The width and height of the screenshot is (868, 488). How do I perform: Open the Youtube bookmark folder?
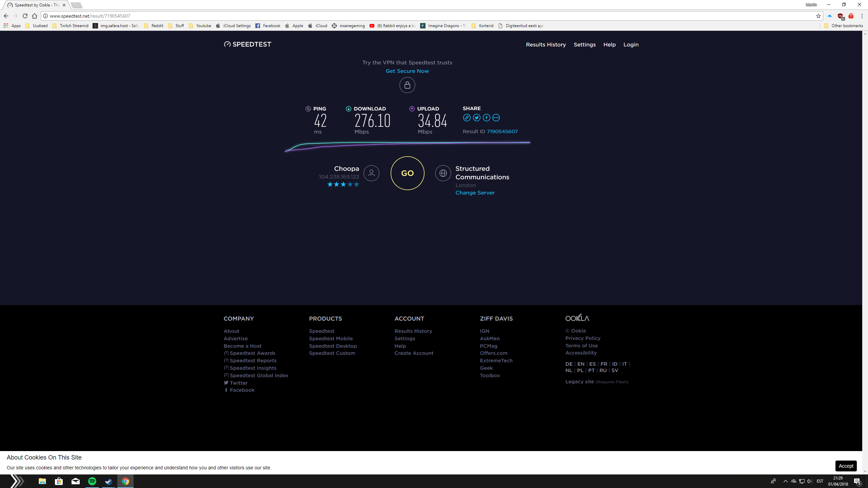click(x=200, y=26)
